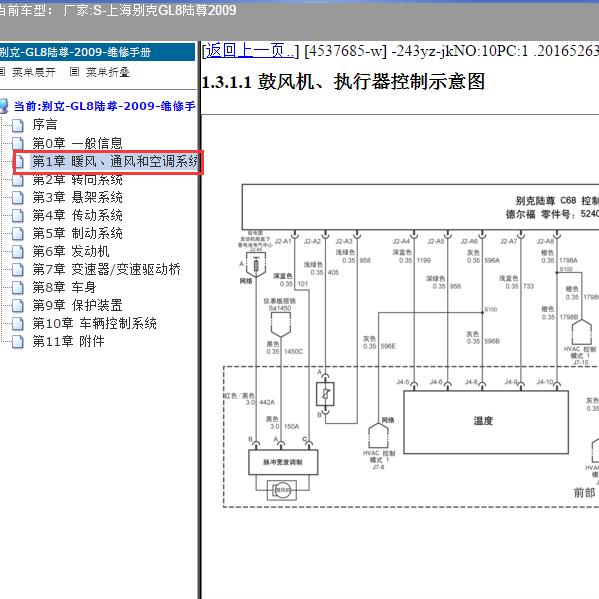Click the page icon next to 第6章
Image resolution: width=599 pixels, height=599 pixels.
(x=18, y=251)
